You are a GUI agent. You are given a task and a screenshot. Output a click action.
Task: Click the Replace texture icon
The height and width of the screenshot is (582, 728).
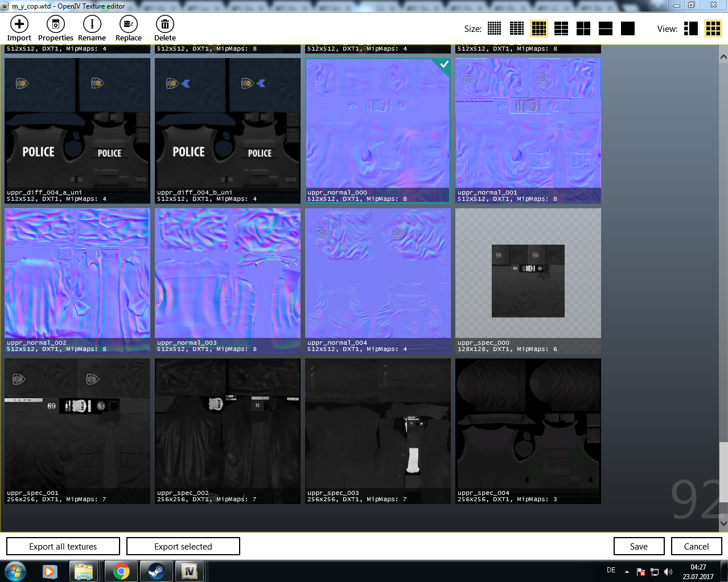[129, 24]
